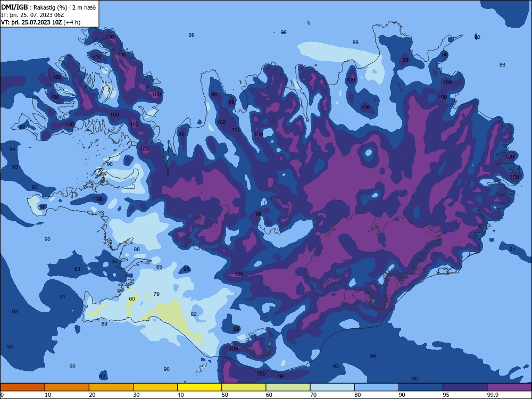
Task: Click the '82' humidity value on the map
Action: click(x=194, y=314)
